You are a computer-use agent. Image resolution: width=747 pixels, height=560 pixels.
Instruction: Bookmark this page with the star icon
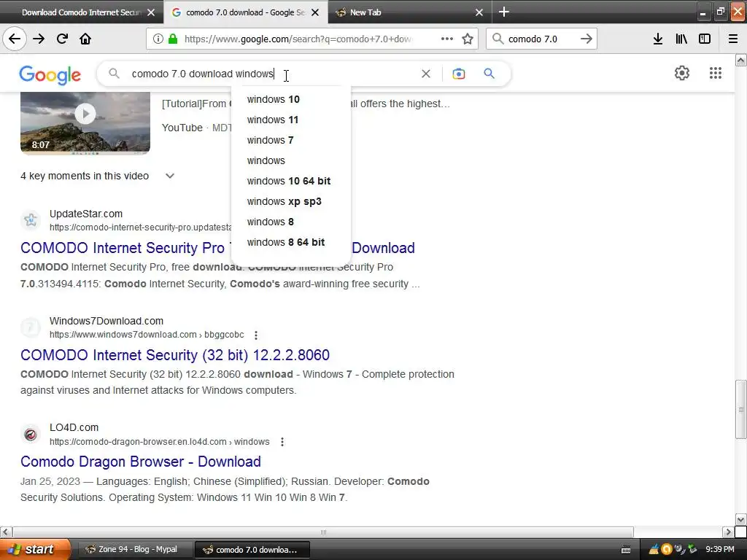click(468, 39)
